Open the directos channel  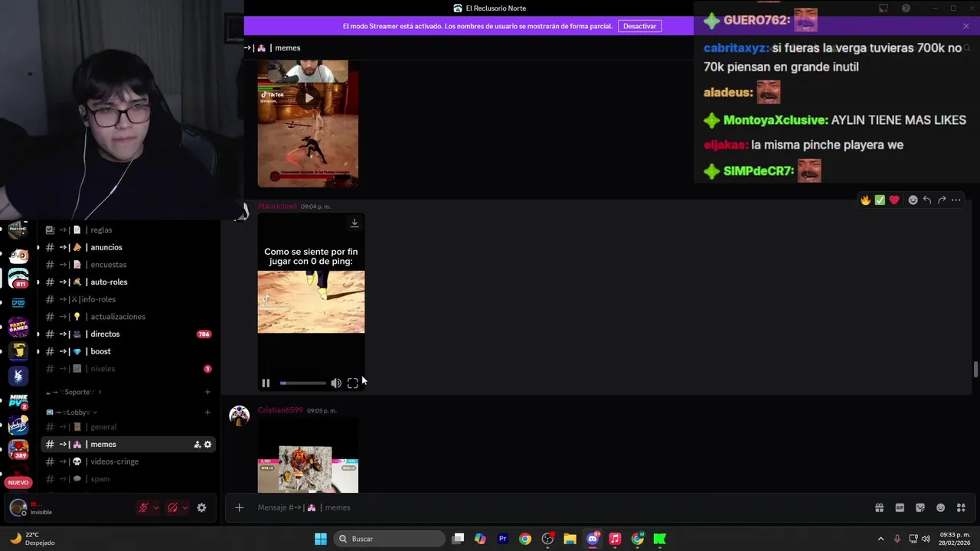pos(127,334)
